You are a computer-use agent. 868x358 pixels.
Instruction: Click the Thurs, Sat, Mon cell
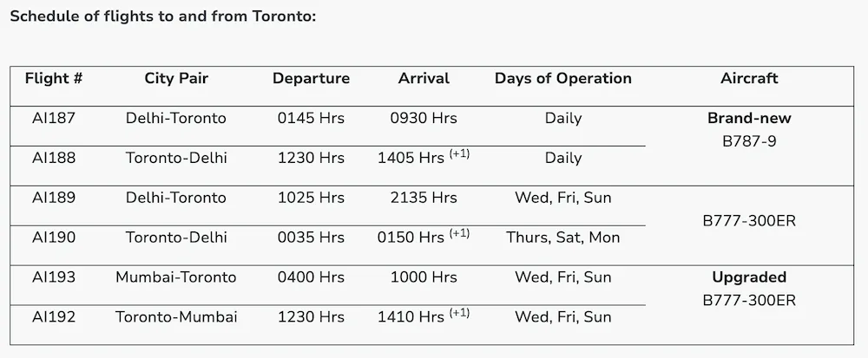[563, 238]
